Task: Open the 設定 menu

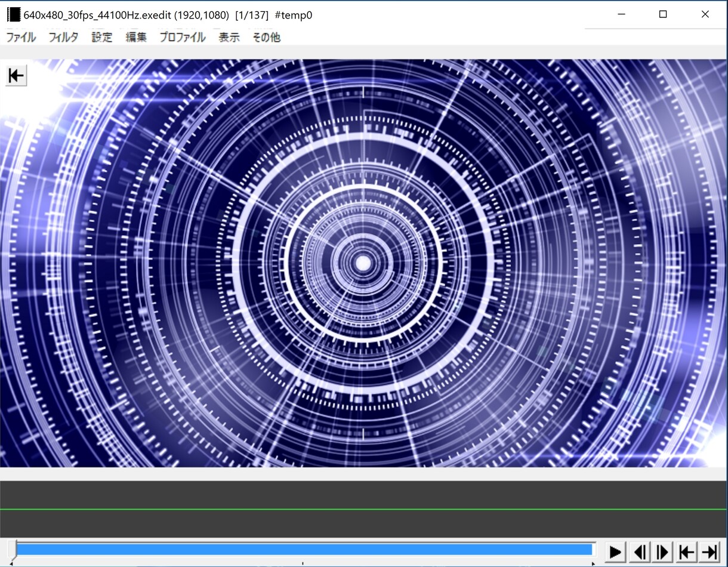Action: (x=102, y=37)
